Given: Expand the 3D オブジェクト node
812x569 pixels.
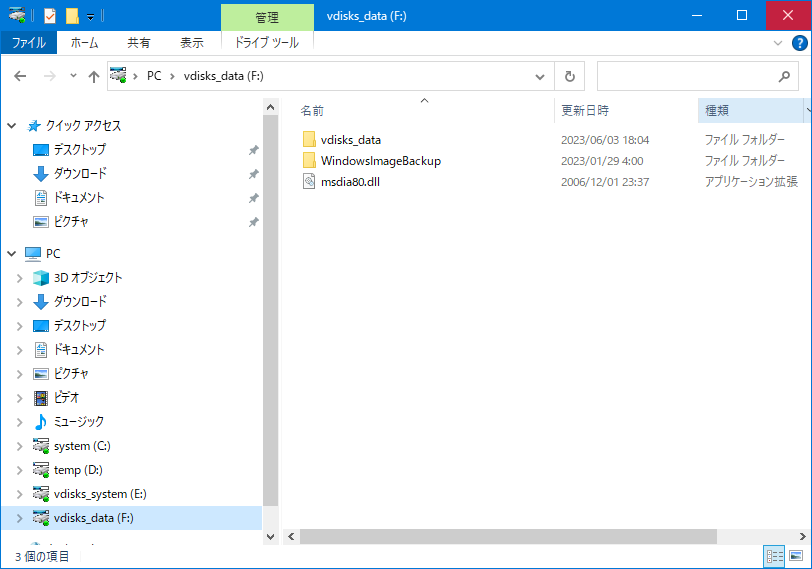Looking at the screenshot, I should pos(20,278).
